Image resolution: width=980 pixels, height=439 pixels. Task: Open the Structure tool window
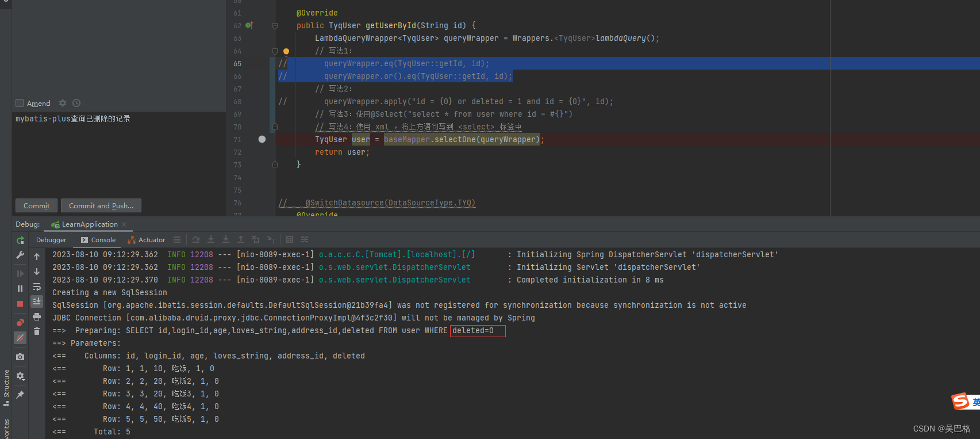(x=6, y=387)
